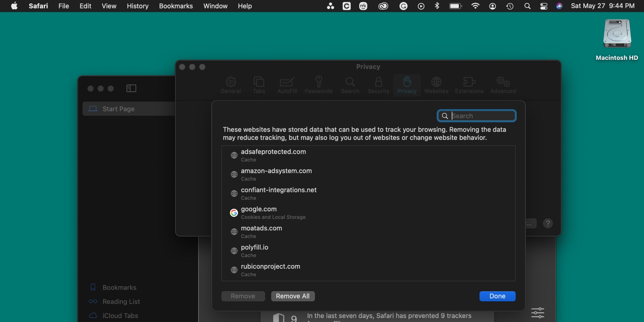
Task: Open the Safari menu
Action: pyautogui.click(x=38, y=6)
